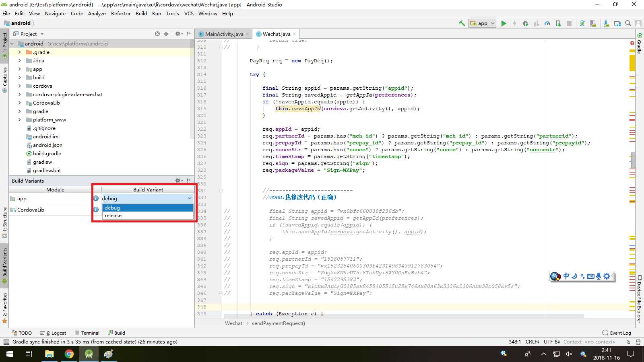
Task: Toggle code folding marker at line 331
Action: point(221,191)
